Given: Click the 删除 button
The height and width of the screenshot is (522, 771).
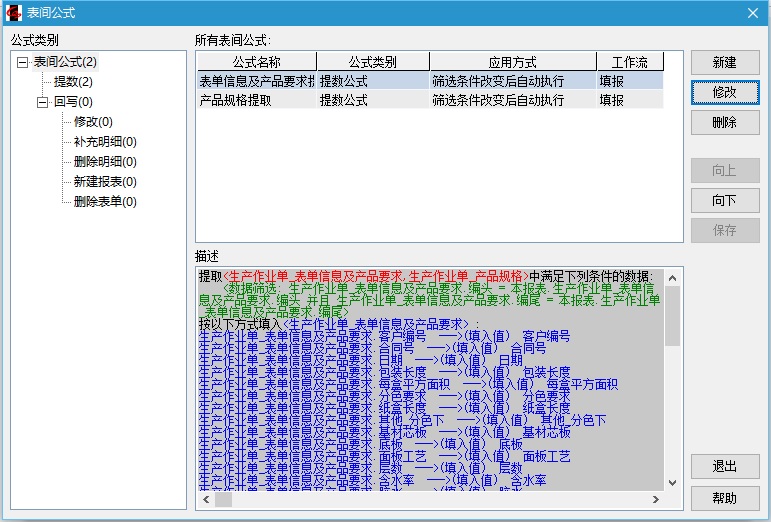Looking at the screenshot, I should [x=724, y=123].
